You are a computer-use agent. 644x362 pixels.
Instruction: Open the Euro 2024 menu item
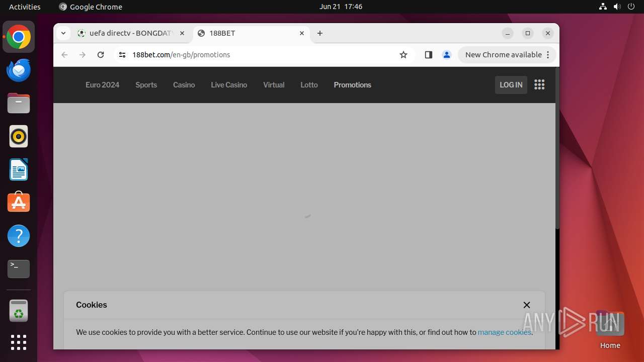tap(102, 85)
